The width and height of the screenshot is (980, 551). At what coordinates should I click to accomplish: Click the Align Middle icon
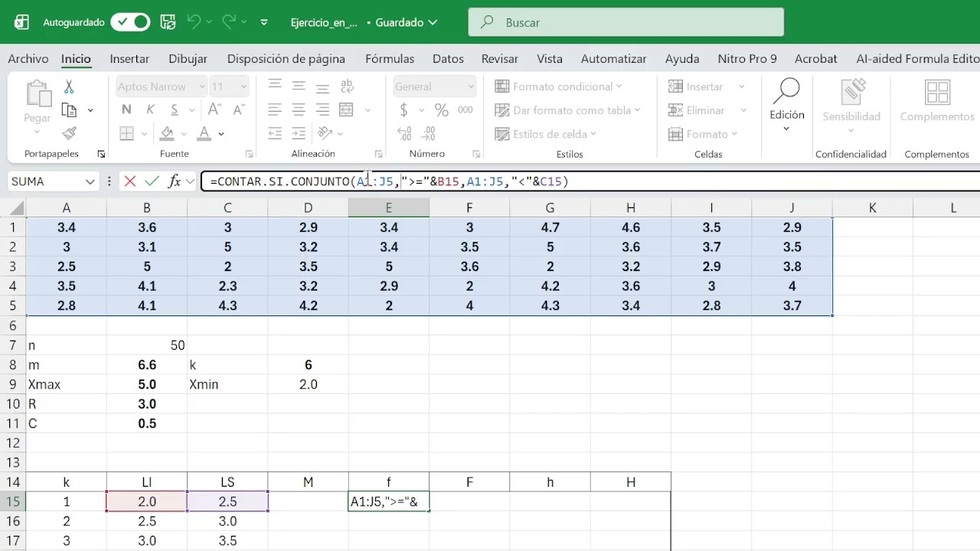299,86
